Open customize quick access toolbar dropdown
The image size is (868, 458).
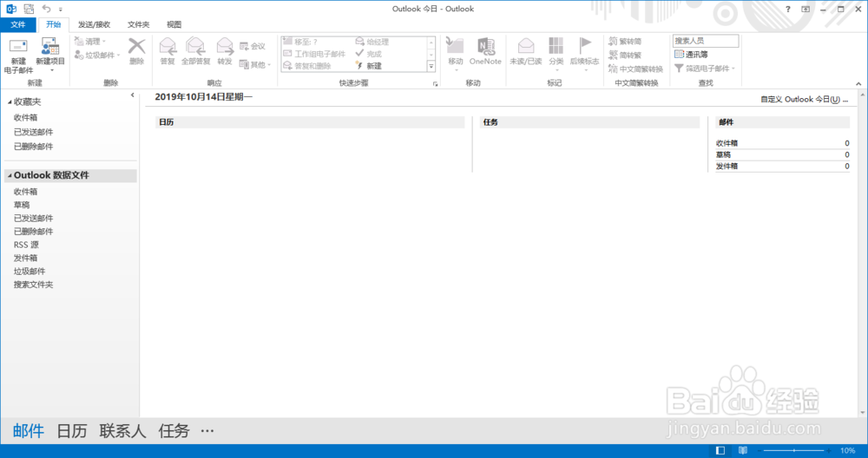point(61,10)
